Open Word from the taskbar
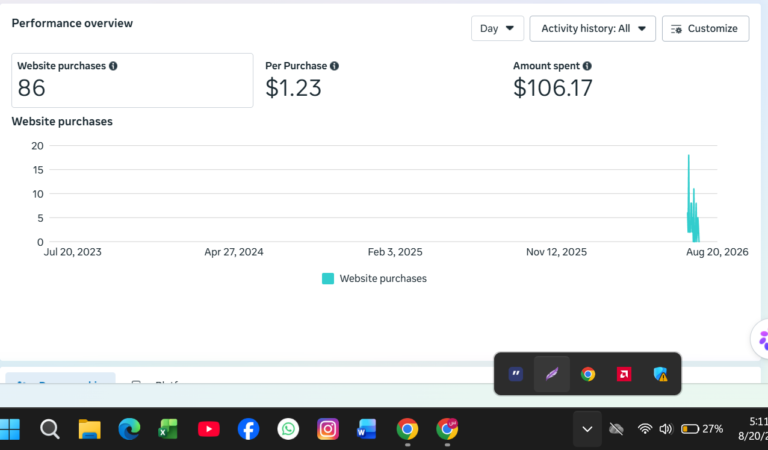Image resolution: width=768 pixels, height=450 pixels. tap(367, 429)
